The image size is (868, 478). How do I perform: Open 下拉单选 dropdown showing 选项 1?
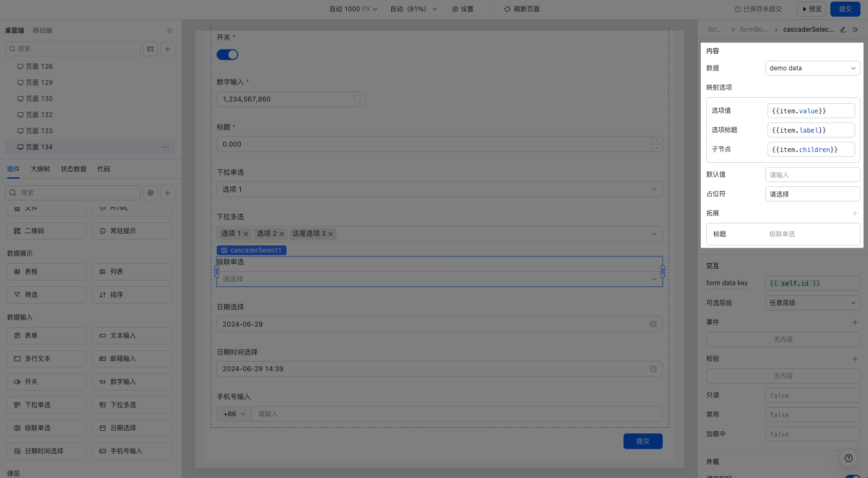439,189
